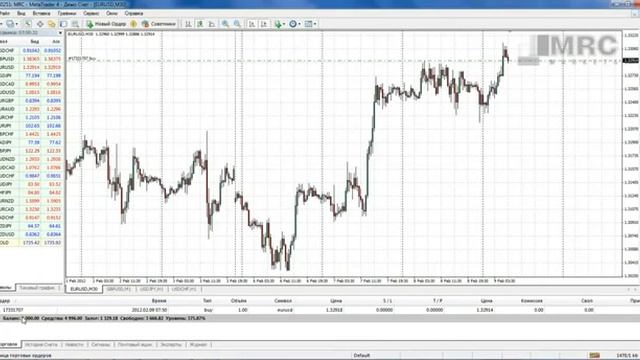The image size is (640, 360).
Task: Launch MetaEditor with the yellow icon
Action: (133, 24)
